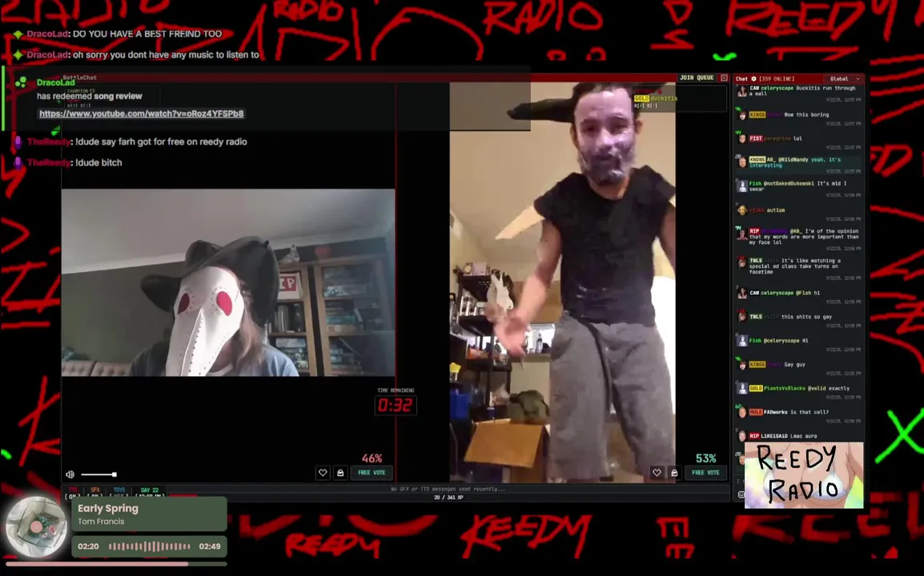Toggle the SFX setting in status bar

tap(94, 492)
